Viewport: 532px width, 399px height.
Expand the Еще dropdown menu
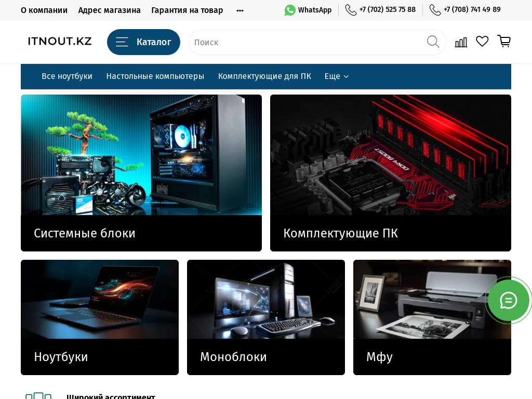click(x=336, y=76)
